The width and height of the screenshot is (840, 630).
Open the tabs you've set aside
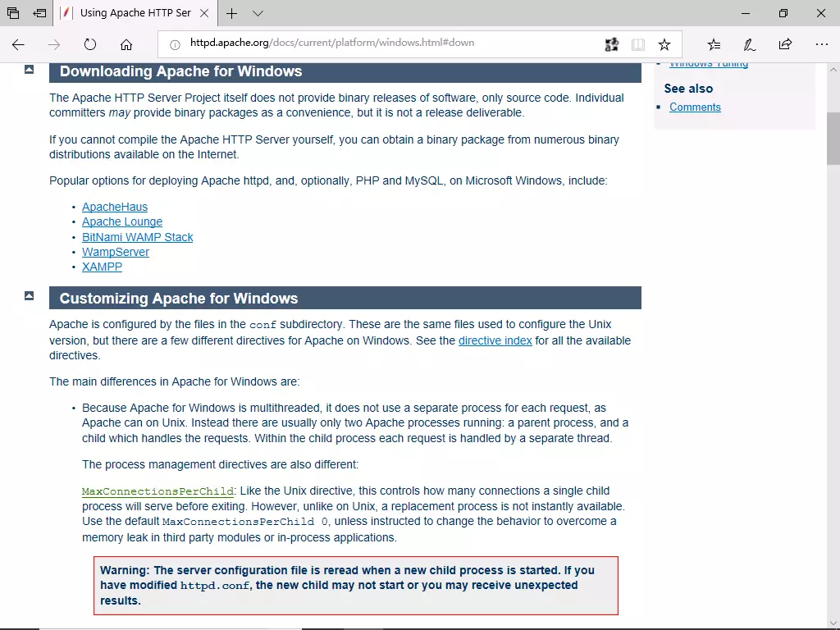click(13, 13)
